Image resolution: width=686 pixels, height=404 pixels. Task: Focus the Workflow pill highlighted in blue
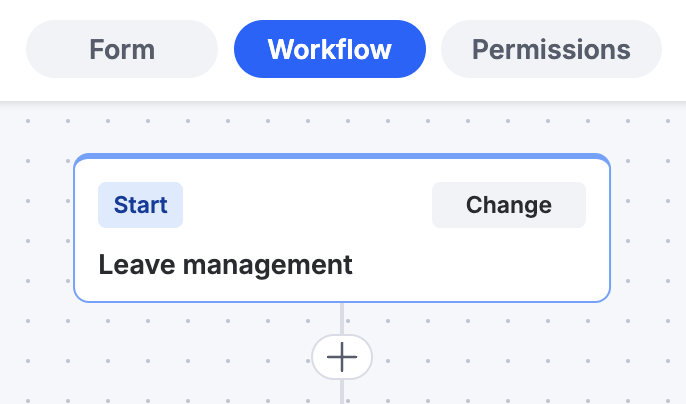(x=330, y=49)
